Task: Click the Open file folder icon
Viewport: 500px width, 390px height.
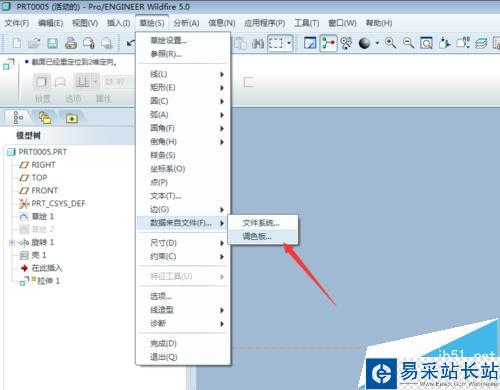Action: click(x=34, y=43)
